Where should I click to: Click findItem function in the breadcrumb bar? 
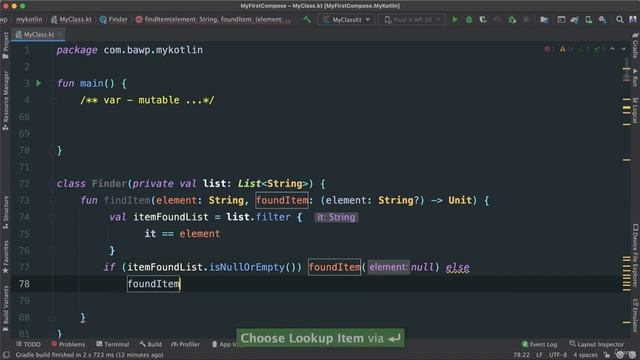click(212, 20)
